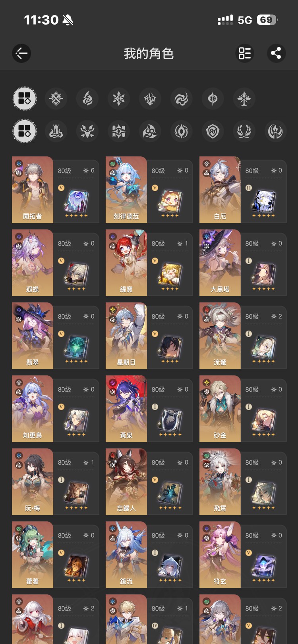This screenshot has width=298, height=644.
Task: Open the share icon in header
Action: click(x=276, y=53)
